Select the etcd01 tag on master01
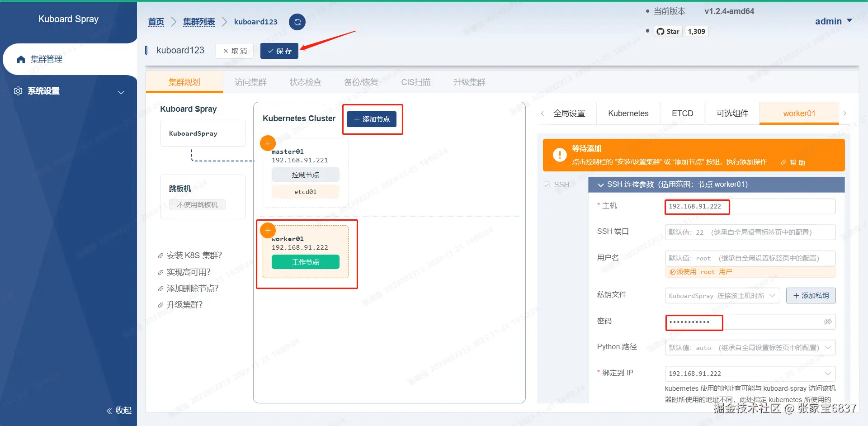Image resolution: width=868 pixels, height=426 pixels. (305, 192)
